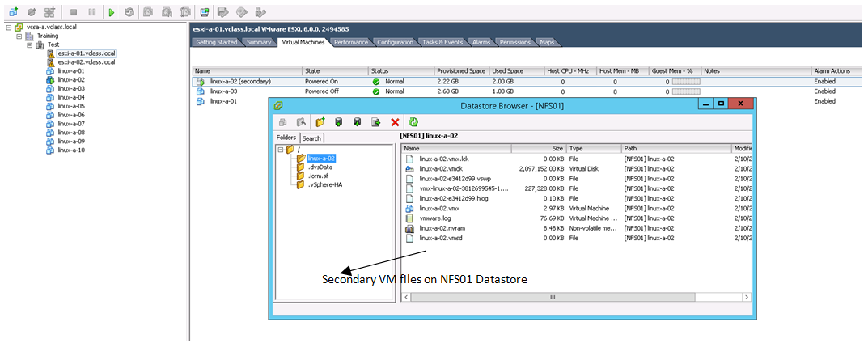Sort datastore files by Type header
The image size is (868, 343).
[594, 149]
